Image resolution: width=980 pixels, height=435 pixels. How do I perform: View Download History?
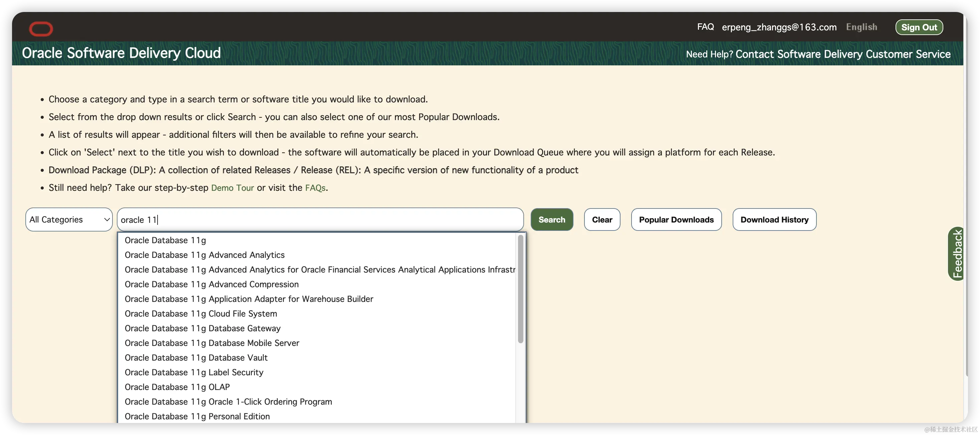(774, 220)
